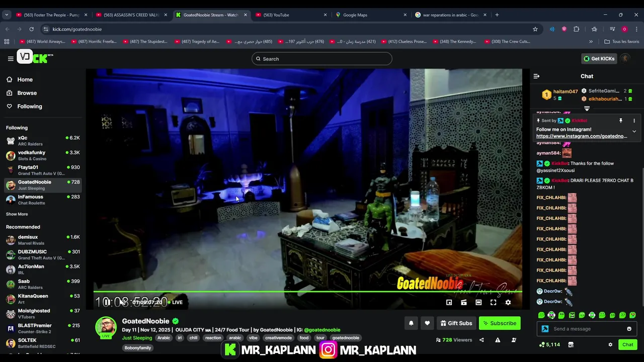
Task: Switch to Google Maps browser tab
Action: pyautogui.click(x=371, y=15)
